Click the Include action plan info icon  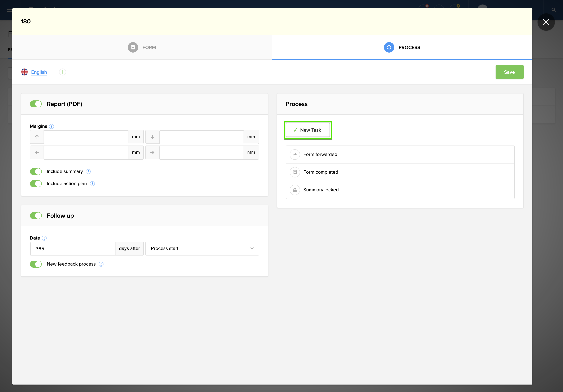pyautogui.click(x=92, y=184)
